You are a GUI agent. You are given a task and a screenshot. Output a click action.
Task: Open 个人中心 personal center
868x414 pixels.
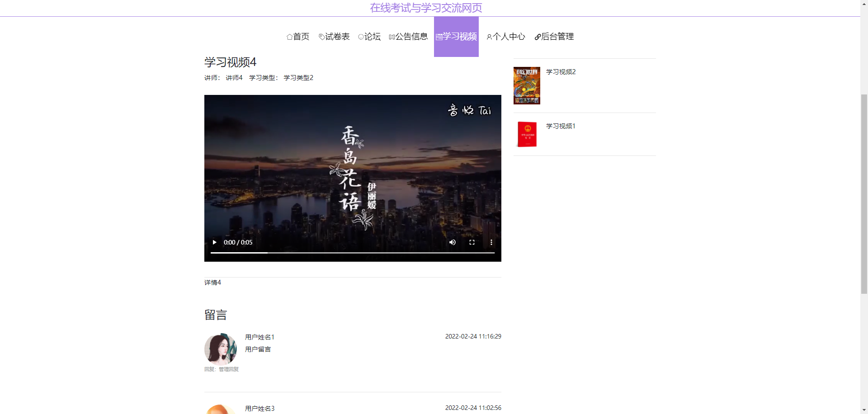click(506, 37)
